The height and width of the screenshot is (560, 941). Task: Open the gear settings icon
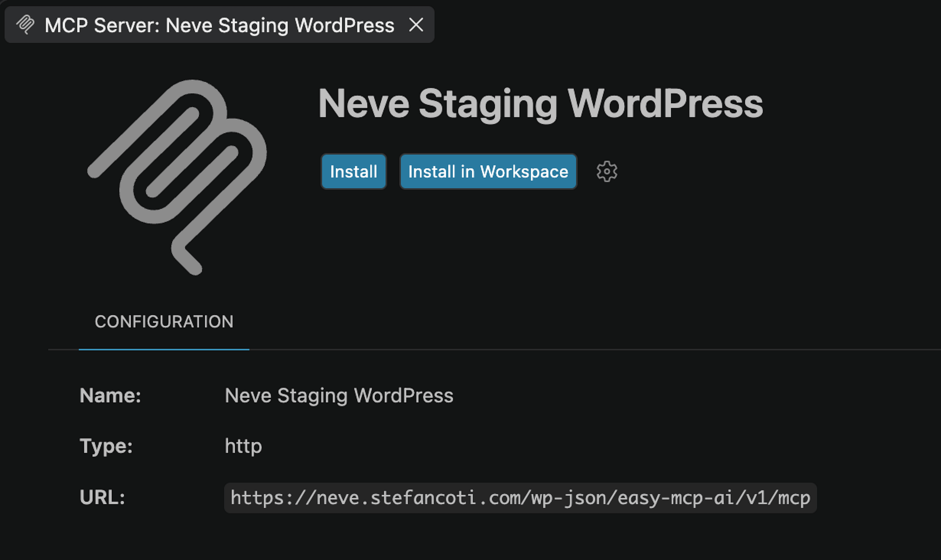607,171
